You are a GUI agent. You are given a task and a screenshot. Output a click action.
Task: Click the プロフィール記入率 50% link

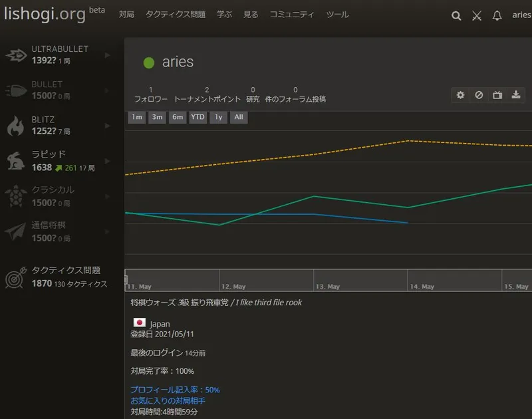pos(175,390)
